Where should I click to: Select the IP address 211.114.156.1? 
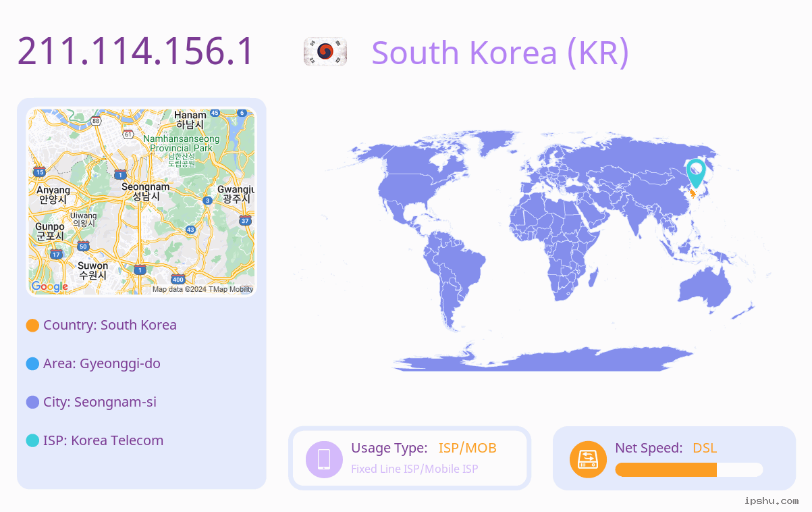(x=135, y=51)
